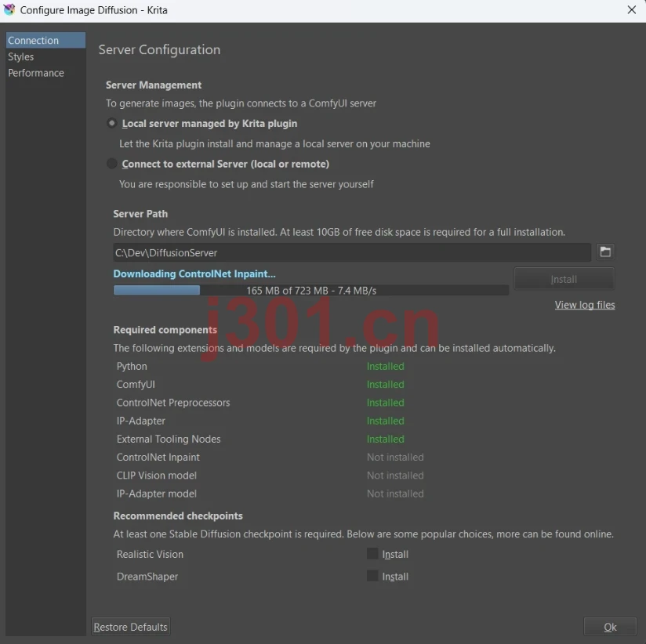The image size is (646, 644).
Task: Confirm with the Ok button
Action: 610,626
